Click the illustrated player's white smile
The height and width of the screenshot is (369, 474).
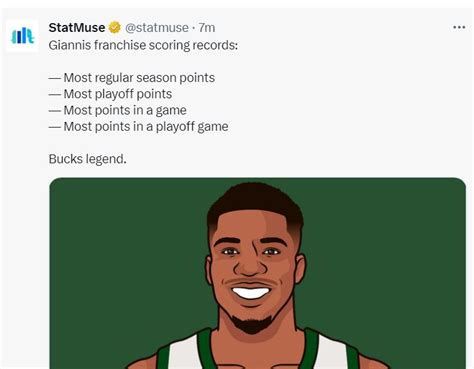tap(251, 293)
